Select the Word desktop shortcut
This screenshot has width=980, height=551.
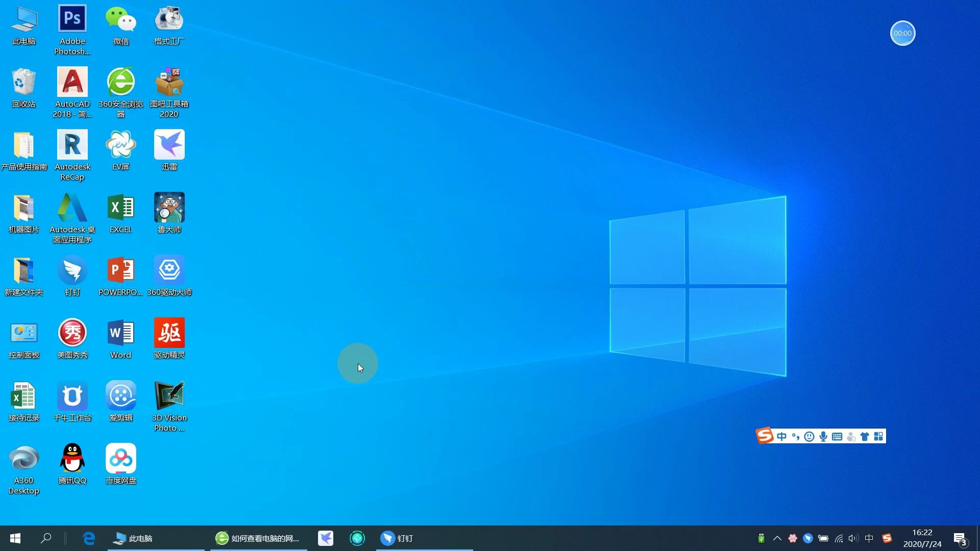pos(121,339)
